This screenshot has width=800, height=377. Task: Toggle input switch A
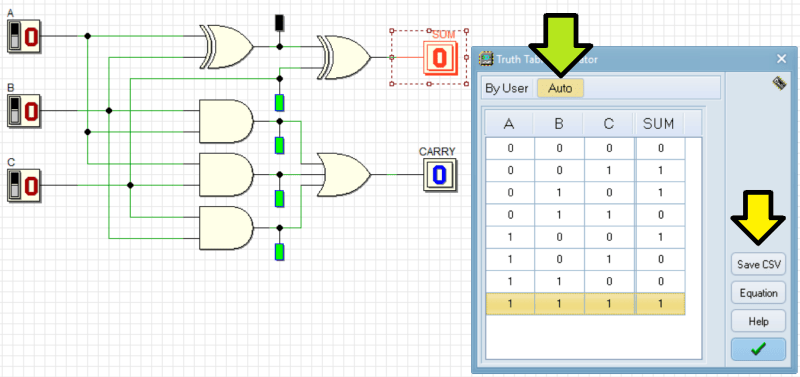(23, 37)
